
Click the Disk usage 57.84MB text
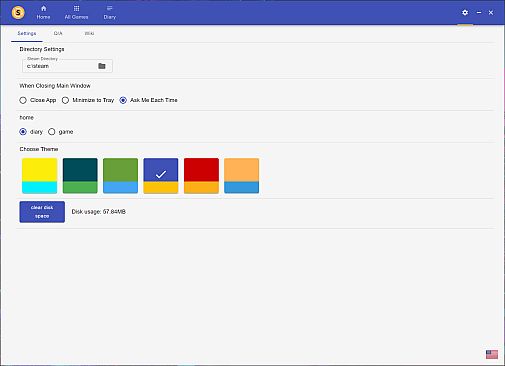99,212
